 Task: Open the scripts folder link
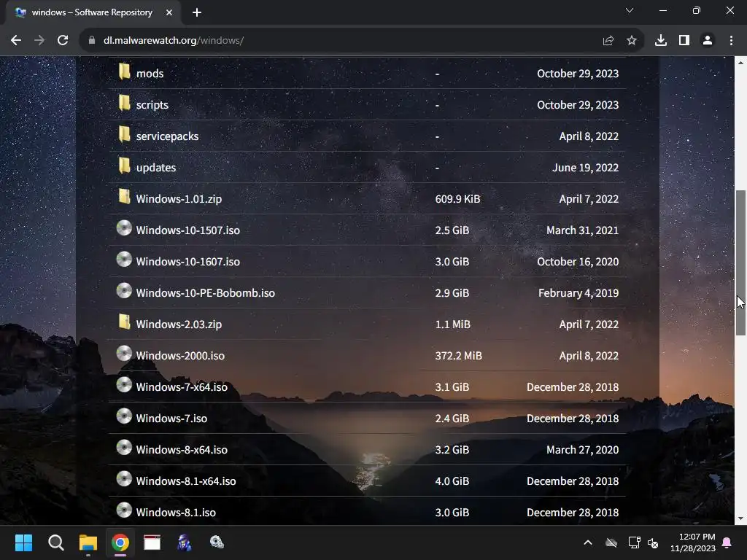[x=152, y=105]
